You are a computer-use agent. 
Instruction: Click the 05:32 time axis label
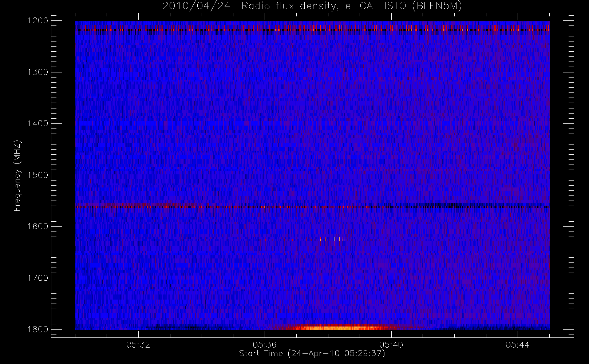click(138, 345)
